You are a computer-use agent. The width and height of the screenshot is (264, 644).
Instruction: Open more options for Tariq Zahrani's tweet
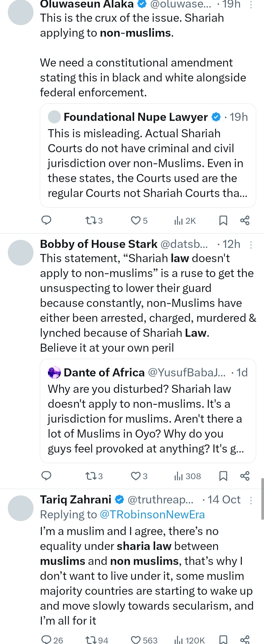click(x=251, y=500)
